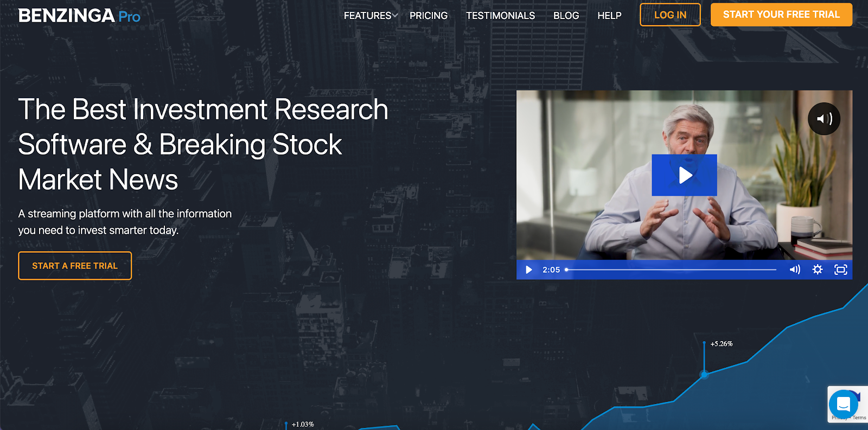Toggle the volume icon in video controls
The image size is (868, 430).
coord(795,269)
